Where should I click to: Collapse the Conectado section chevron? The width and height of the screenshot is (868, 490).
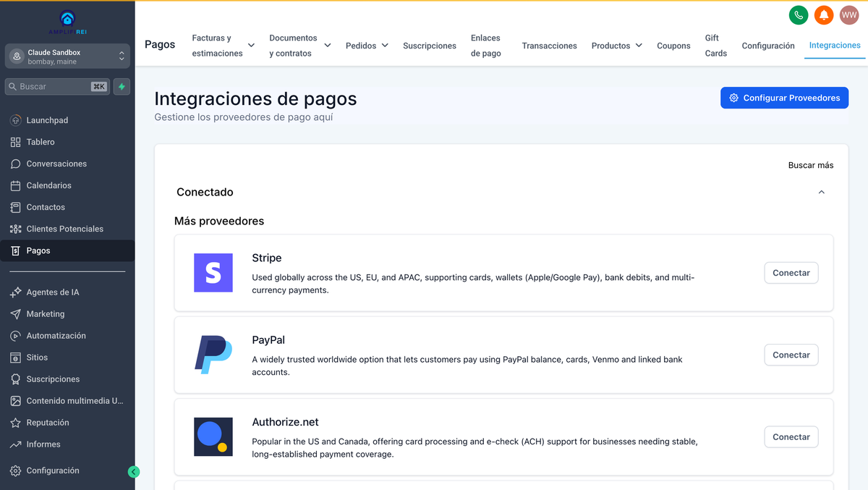click(821, 193)
